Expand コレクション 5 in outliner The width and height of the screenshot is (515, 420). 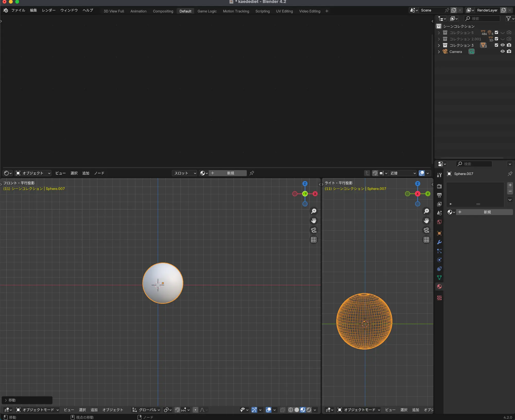click(x=439, y=33)
